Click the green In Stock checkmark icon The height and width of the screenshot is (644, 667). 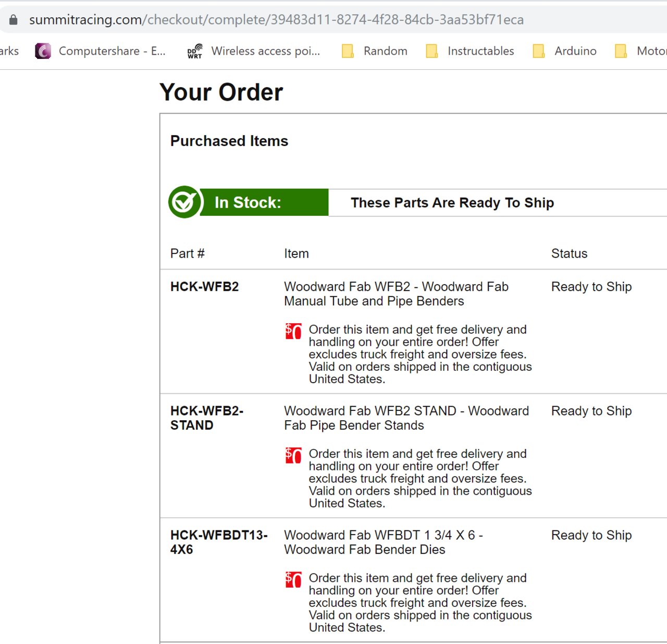(x=184, y=202)
